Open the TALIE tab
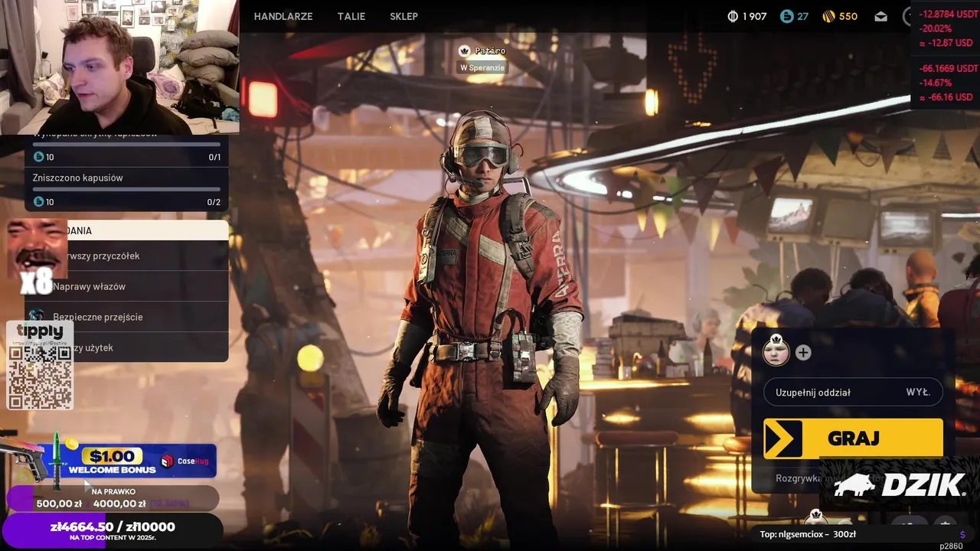The width and height of the screenshot is (980, 551). 351,16
